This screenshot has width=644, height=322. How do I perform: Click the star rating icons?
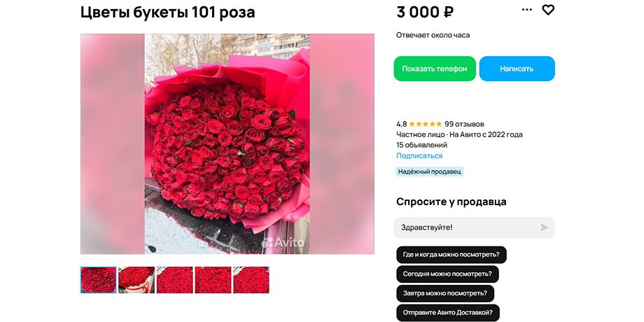click(x=426, y=124)
